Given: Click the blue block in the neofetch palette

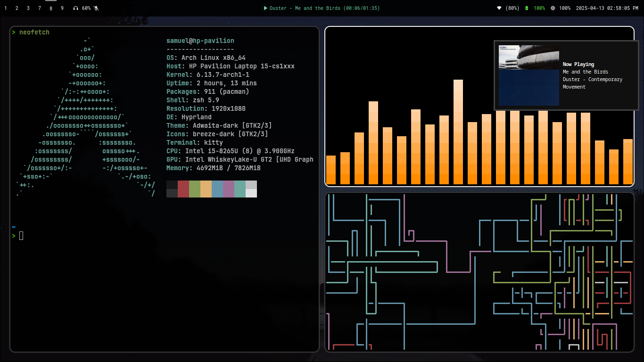Looking at the screenshot, I should pos(217,189).
